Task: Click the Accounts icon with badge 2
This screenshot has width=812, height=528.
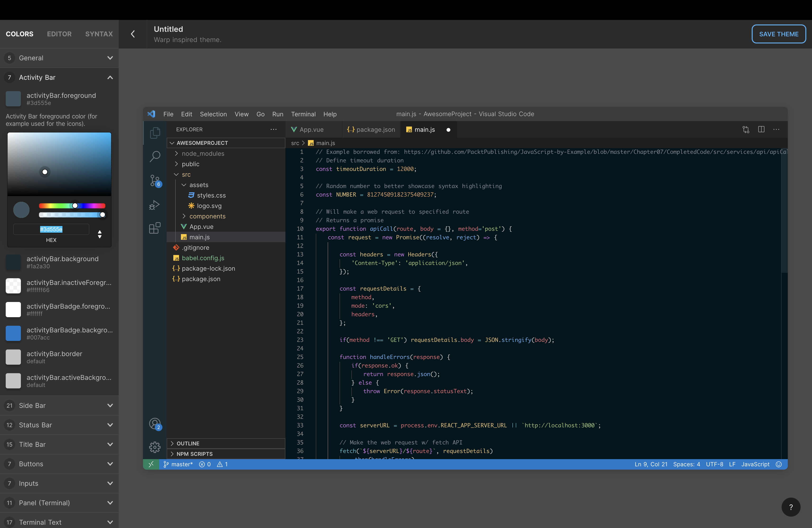Action: (155, 424)
